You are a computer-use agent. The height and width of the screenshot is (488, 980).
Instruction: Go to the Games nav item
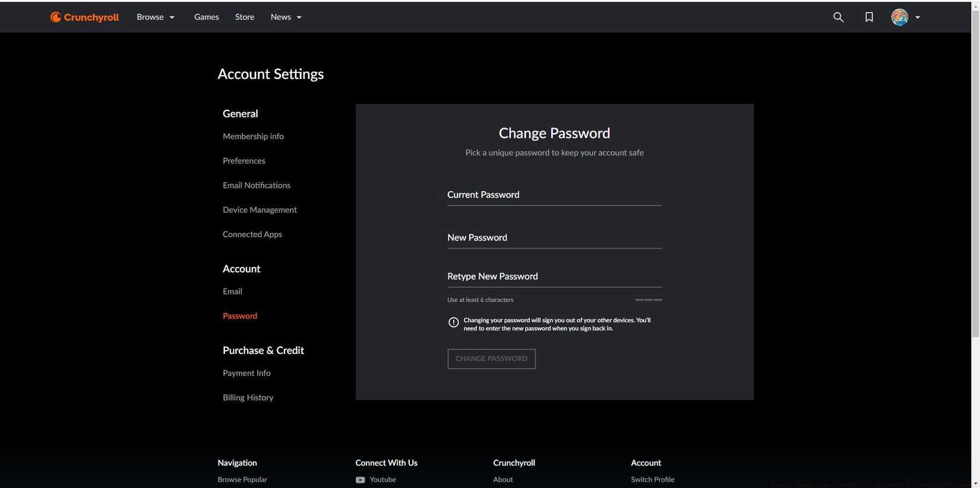pos(206,17)
